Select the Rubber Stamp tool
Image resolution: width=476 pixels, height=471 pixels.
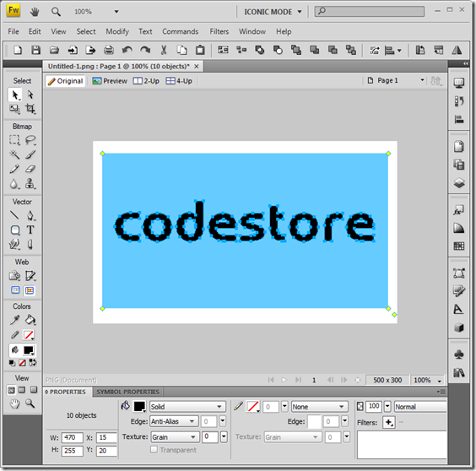(30, 184)
